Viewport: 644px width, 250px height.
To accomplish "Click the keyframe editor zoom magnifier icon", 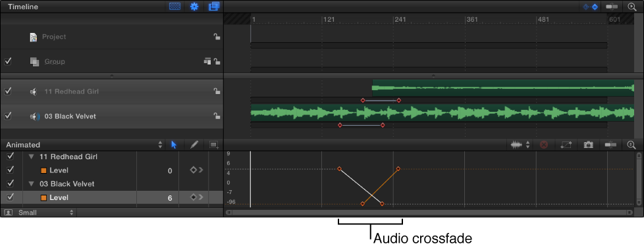I will (x=631, y=145).
